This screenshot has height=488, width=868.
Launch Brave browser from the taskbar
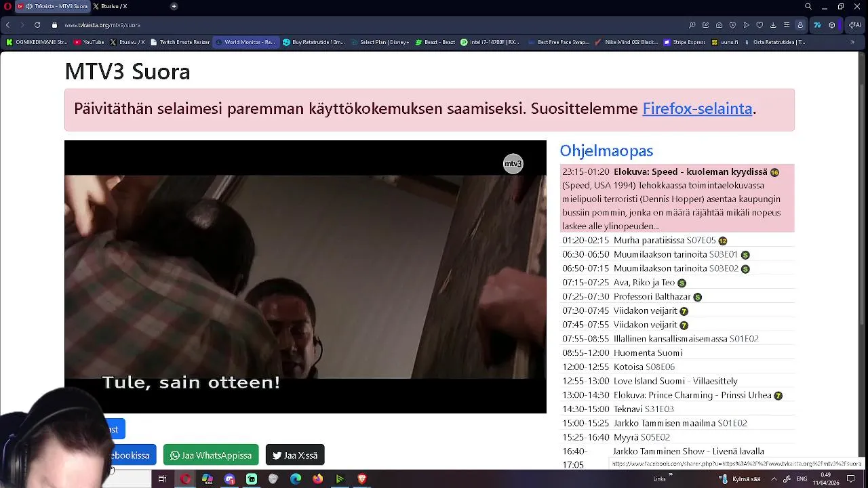pyautogui.click(x=362, y=479)
